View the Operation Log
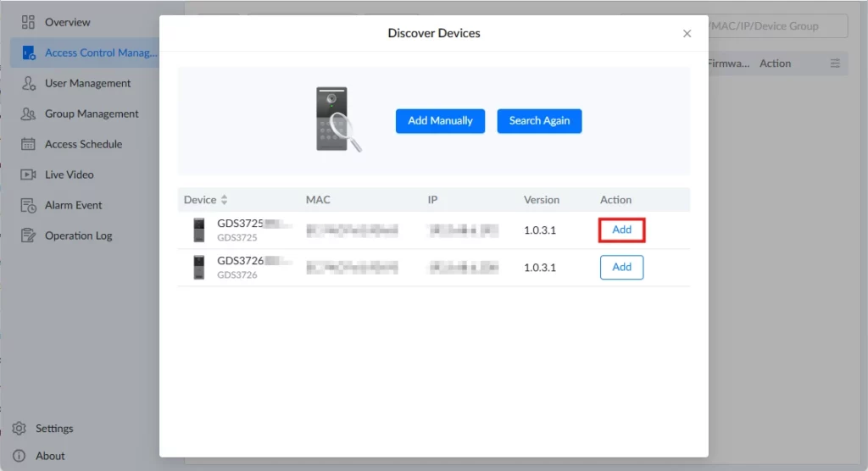The height and width of the screenshot is (471, 868). coord(78,235)
